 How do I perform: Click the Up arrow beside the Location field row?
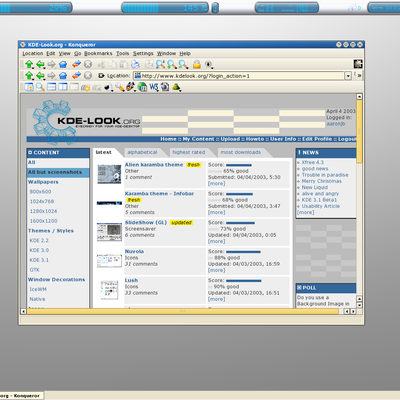[29, 76]
